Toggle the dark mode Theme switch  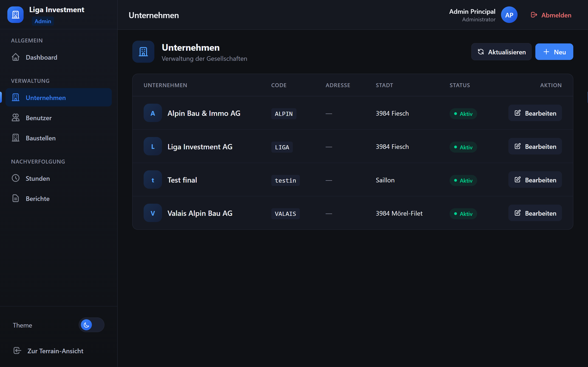(91, 325)
